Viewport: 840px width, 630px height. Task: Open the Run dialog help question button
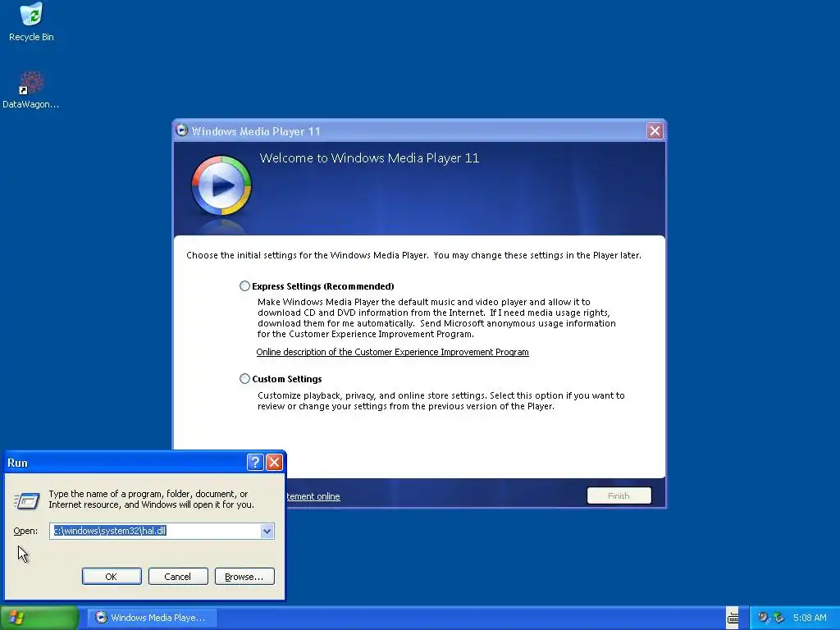click(255, 462)
